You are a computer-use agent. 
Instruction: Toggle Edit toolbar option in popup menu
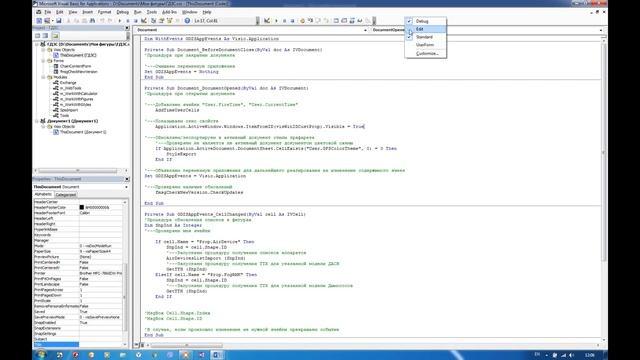click(425, 29)
